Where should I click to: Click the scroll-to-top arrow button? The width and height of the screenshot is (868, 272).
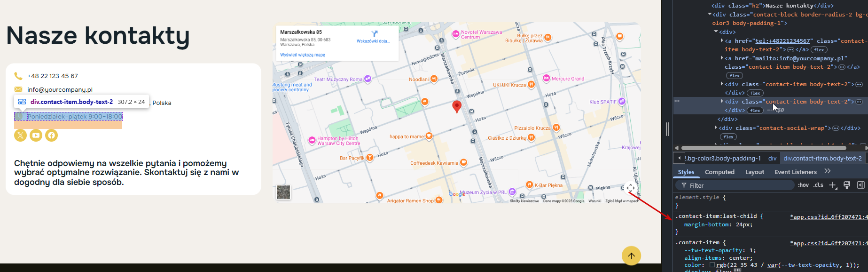click(631, 256)
